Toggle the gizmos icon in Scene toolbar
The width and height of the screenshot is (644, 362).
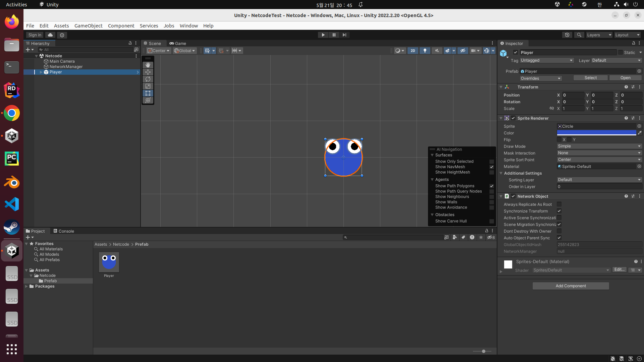487,51
